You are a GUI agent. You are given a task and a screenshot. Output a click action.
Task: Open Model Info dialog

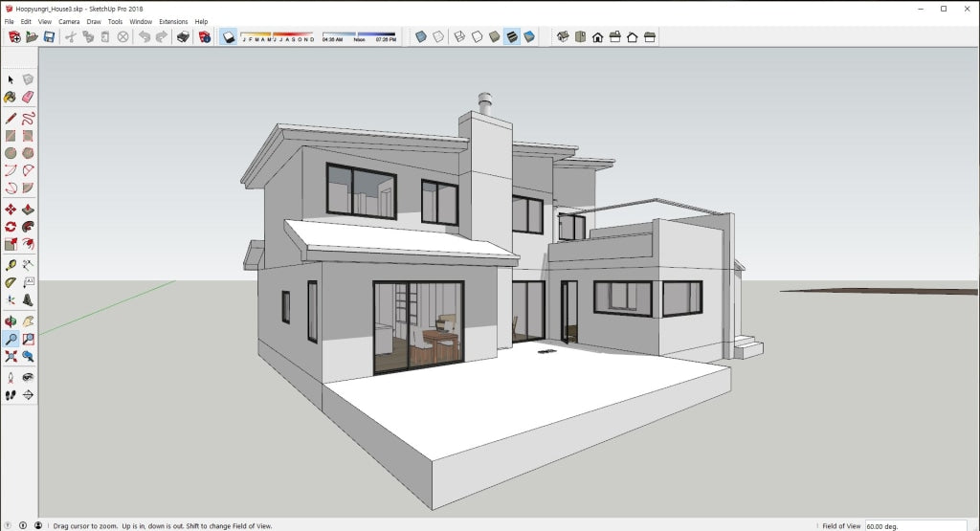[205, 37]
